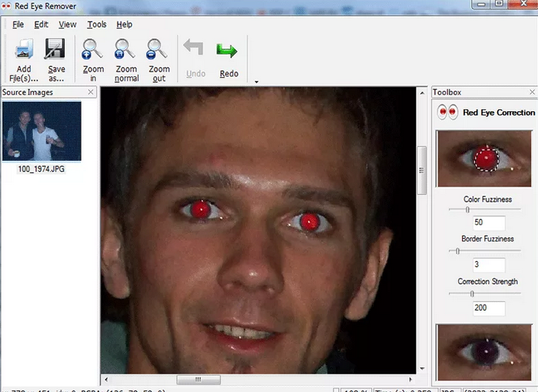Click the 100_1974.JPG file name
Screen dimensions: 538x392
[41, 169]
